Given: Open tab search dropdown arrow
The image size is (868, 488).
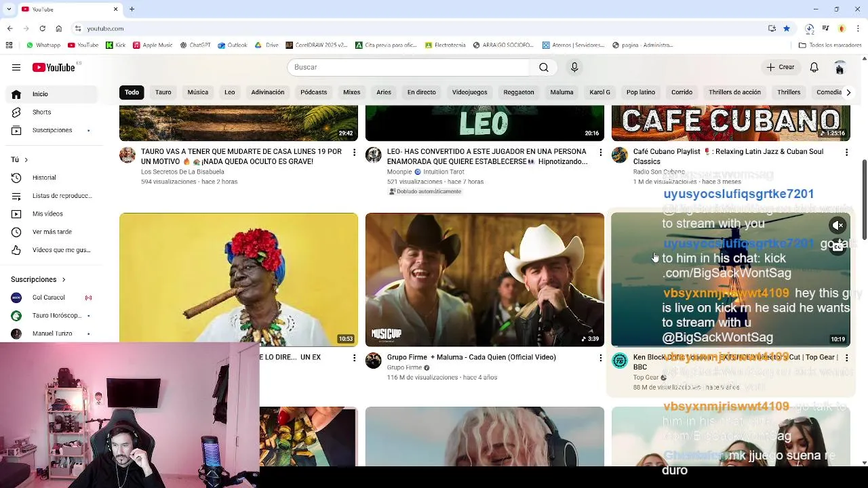Looking at the screenshot, I should point(8,9).
